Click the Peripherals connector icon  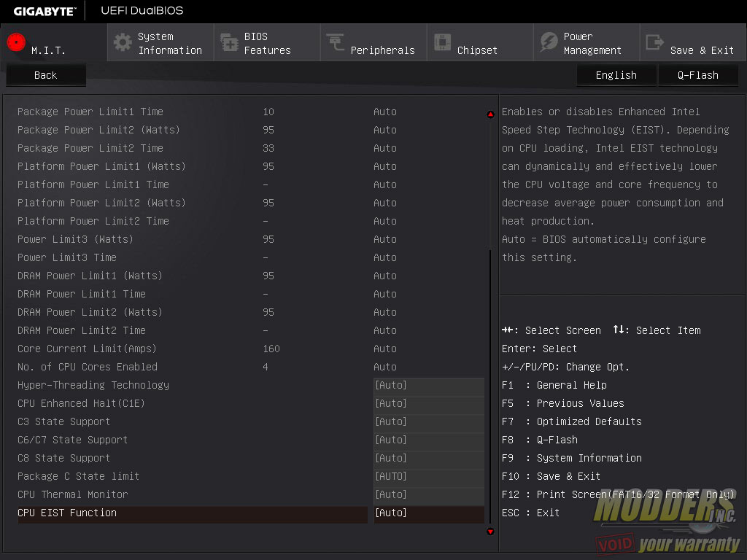[x=336, y=42]
